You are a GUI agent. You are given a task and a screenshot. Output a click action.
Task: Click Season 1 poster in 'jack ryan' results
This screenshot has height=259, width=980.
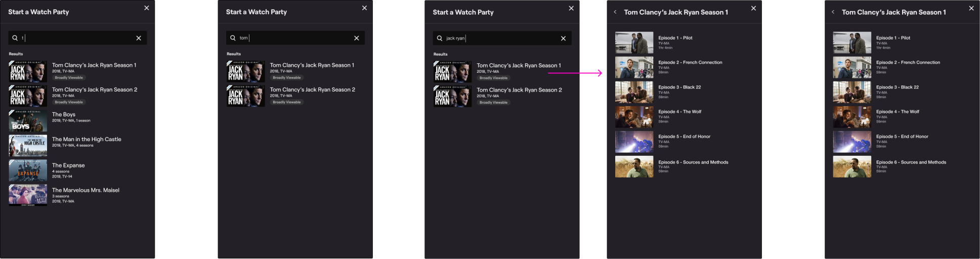coord(453,72)
